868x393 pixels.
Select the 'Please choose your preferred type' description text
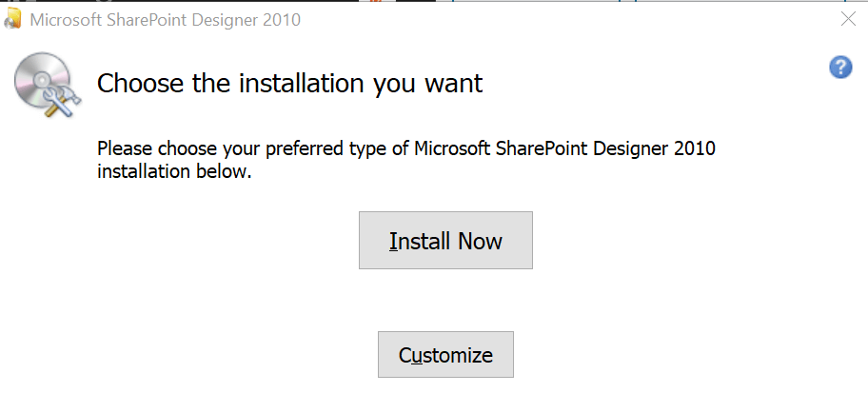[406, 160]
